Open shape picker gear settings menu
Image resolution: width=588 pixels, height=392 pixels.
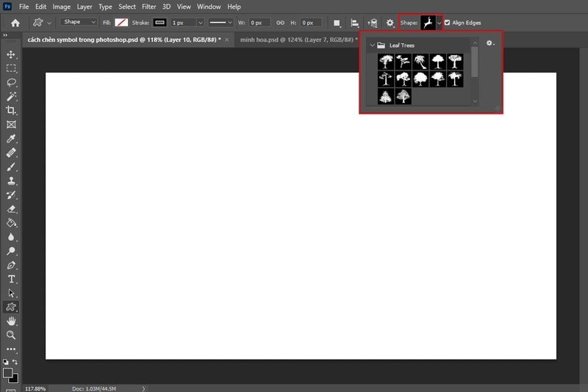coord(490,44)
